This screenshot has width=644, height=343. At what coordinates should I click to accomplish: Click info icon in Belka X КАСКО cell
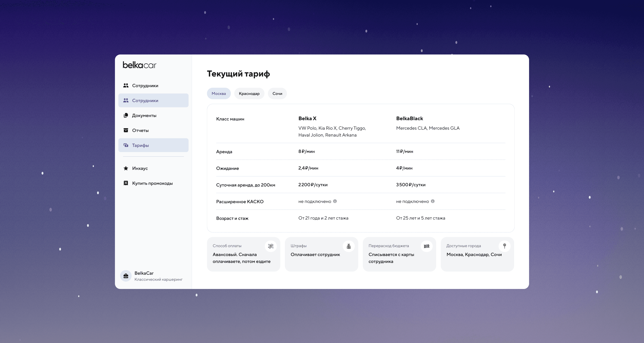pyautogui.click(x=335, y=201)
